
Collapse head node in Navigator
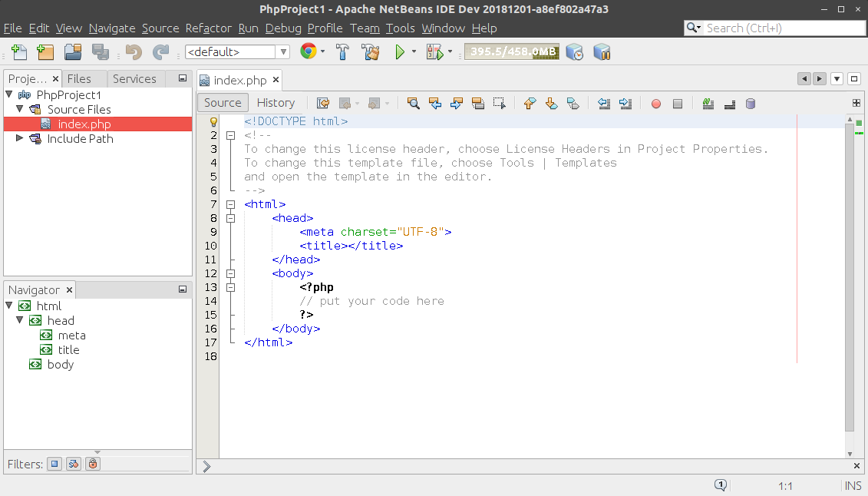pyautogui.click(x=19, y=320)
